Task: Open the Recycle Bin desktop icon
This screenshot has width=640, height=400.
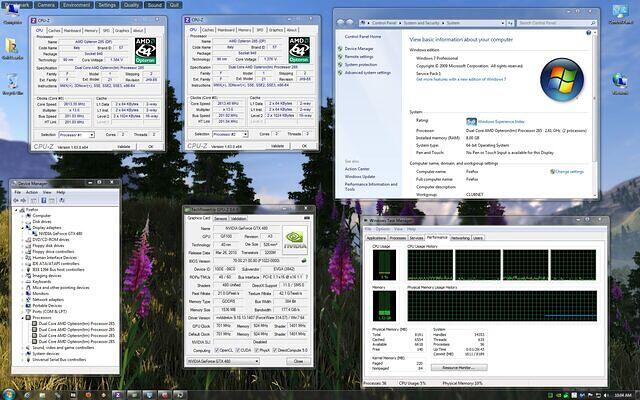Action: [13, 81]
